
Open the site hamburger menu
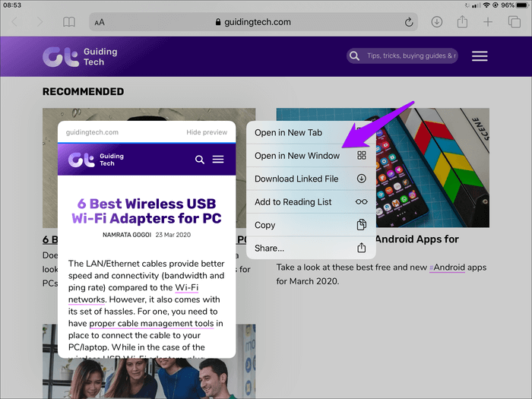point(480,56)
